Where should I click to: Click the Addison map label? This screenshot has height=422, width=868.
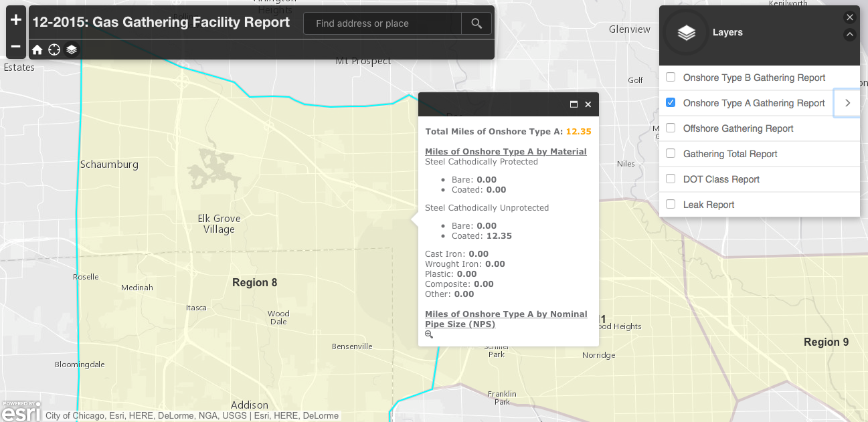pos(250,405)
